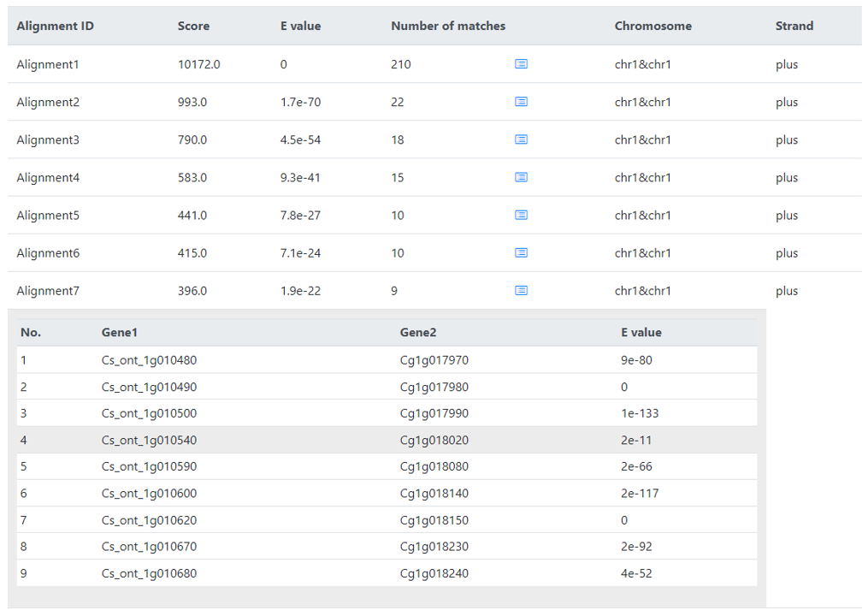Select gene Cs_ont_1g010480
868x616 pixels.
149,360
